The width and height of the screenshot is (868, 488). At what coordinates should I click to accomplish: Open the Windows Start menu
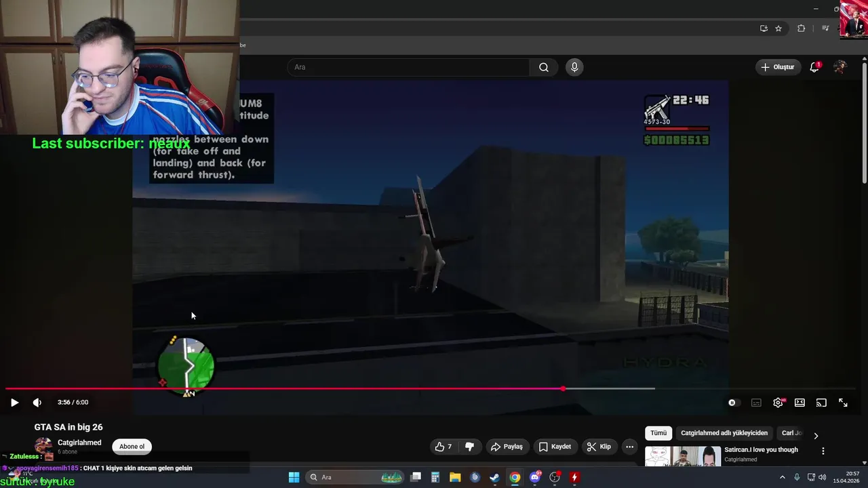tap(294, 477)
